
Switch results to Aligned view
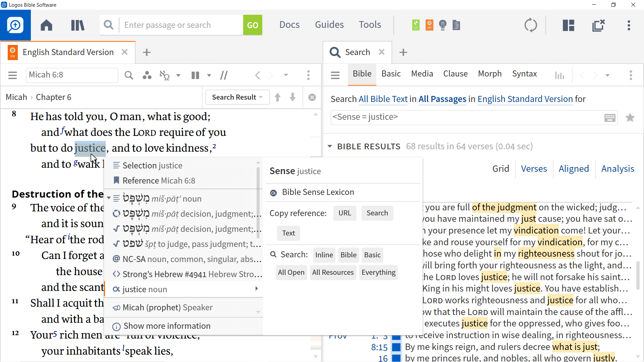tap(574, 168)
